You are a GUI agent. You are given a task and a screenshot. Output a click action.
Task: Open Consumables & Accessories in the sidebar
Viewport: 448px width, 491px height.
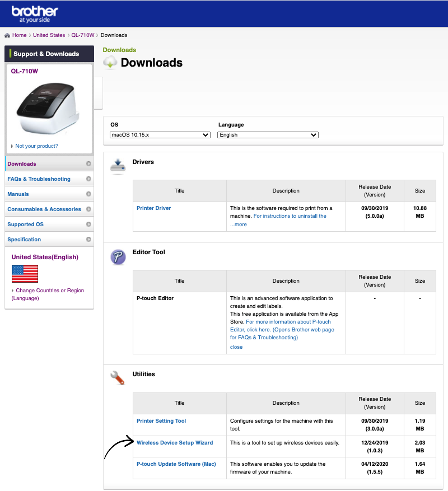tap(44, 209)
